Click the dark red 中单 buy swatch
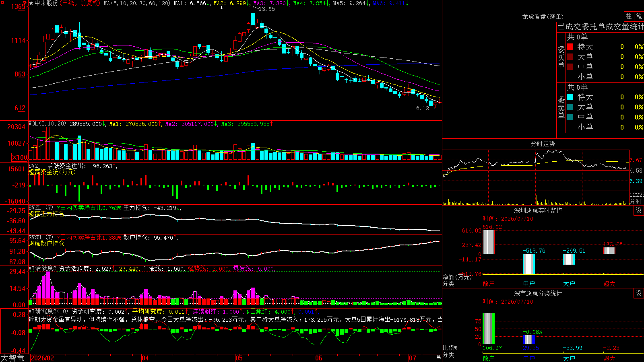The height and width of the screenshot is (362, 644). 570,67
